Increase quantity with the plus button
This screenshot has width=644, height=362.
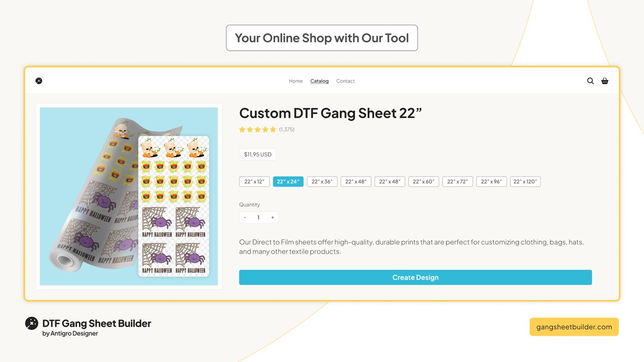tap(272, 218)
